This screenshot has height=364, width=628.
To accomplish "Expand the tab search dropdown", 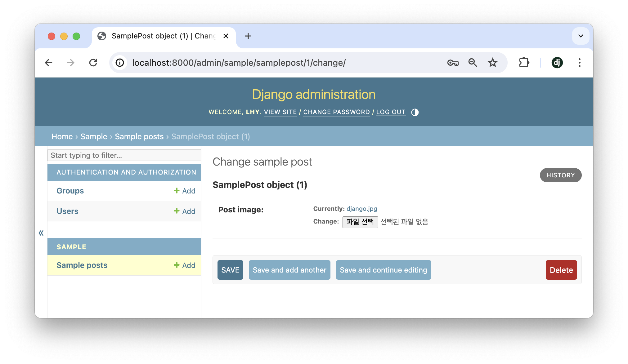I will (581, 36).
